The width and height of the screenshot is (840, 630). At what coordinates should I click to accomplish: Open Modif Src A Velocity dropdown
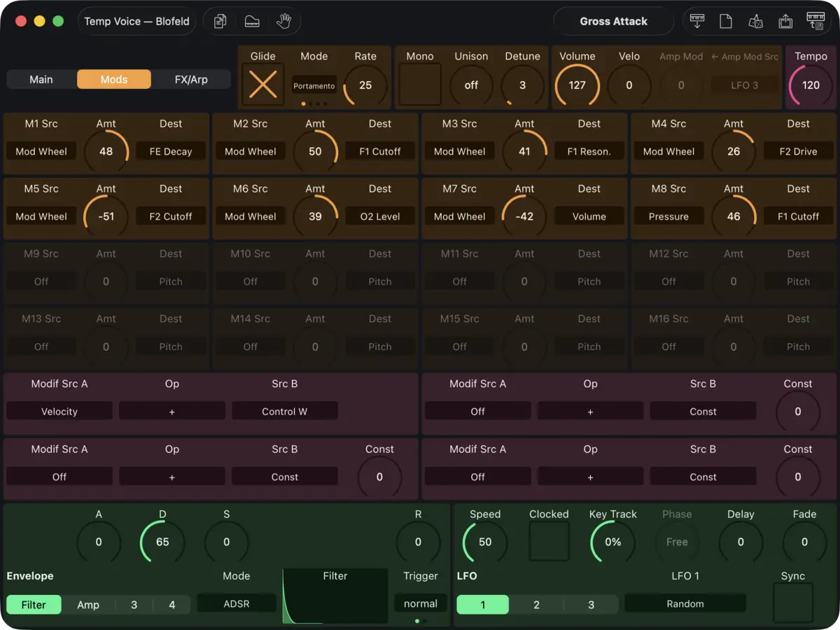pyautogui.click(x=59, y=412)
